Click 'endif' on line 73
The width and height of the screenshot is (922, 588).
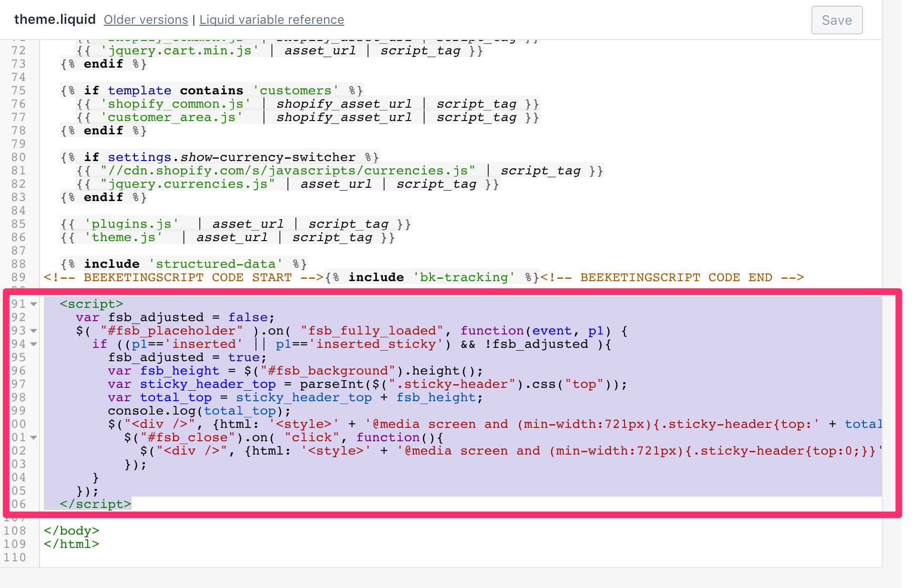(103, 64)
